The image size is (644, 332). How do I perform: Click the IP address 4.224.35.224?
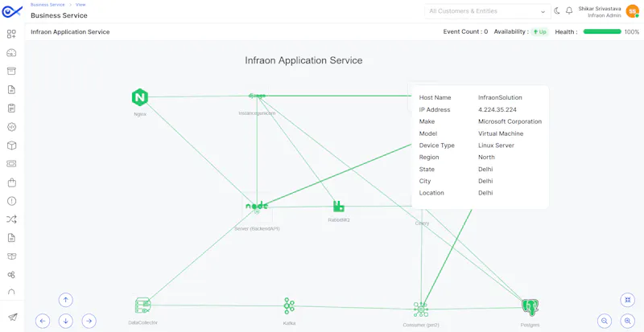pos(497,109)
